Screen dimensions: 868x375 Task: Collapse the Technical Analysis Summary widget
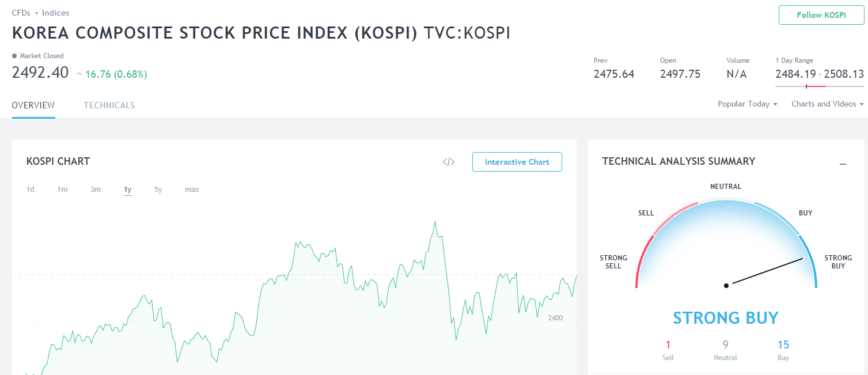[843, 164]
